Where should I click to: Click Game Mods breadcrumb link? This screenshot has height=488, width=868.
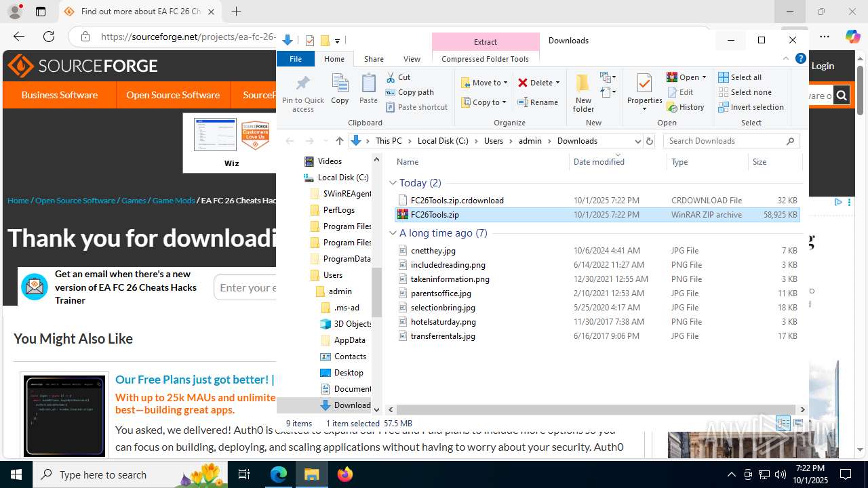tap(173, 201)
